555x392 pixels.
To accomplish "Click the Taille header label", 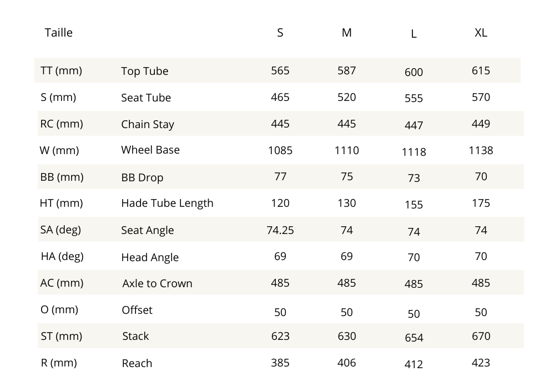I will [x=58, y=33].
